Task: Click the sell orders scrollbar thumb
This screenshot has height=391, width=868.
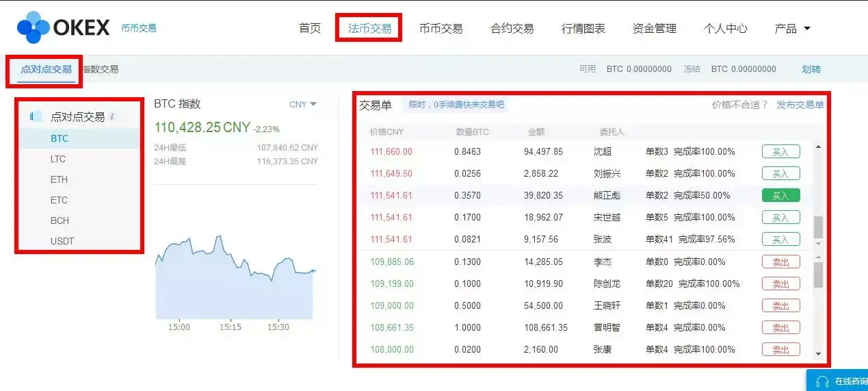Action: [818, 274]
